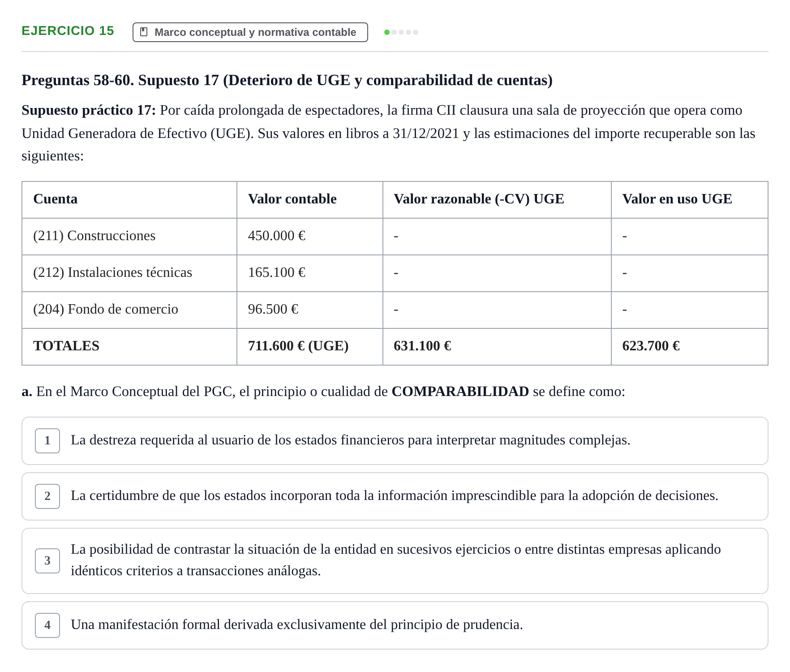This screenshot has height=672, width=790.
Task: Click the book icon in topic tag
Action: point(144,32)
